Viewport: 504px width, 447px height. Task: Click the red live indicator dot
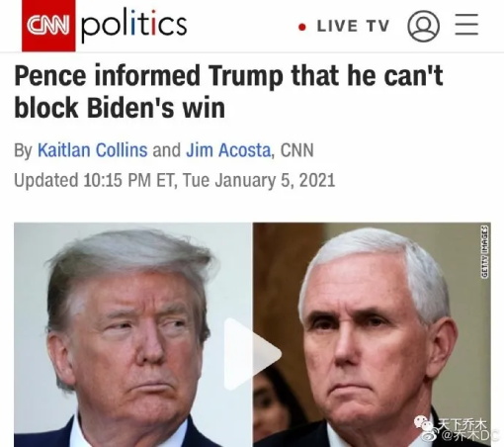click(302, 27)
